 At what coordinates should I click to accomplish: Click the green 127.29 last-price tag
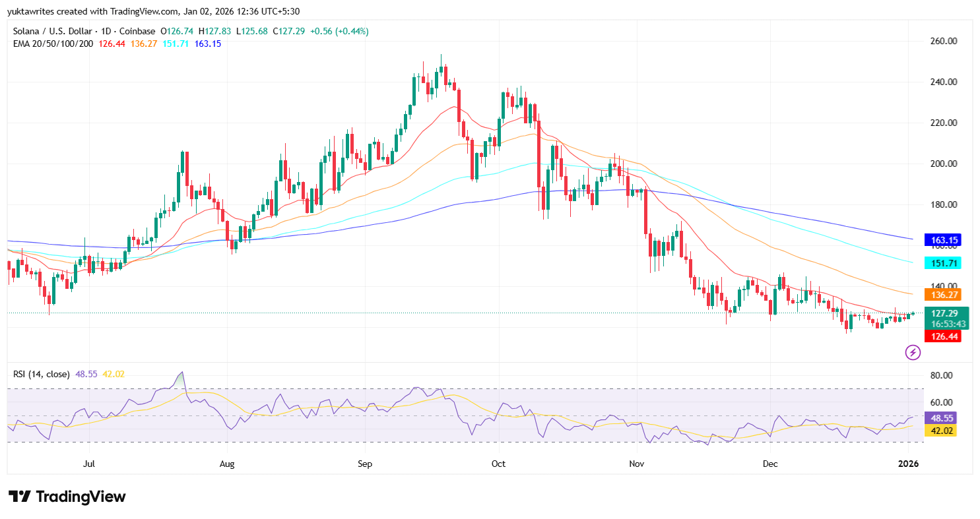click(x=944, y=315)
